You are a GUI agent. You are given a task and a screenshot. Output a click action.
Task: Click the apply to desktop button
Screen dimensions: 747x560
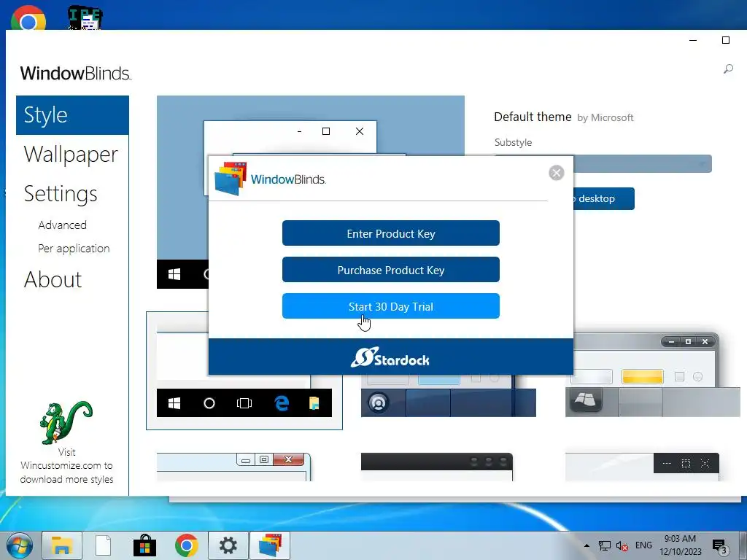(603, 198)
